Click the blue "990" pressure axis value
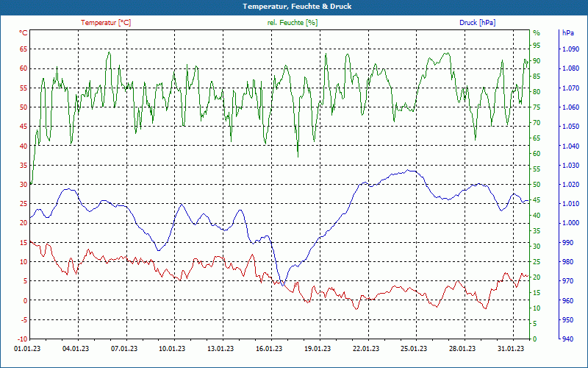The height and width of the screenshot is (368, 588). click(x=568, y=243)
